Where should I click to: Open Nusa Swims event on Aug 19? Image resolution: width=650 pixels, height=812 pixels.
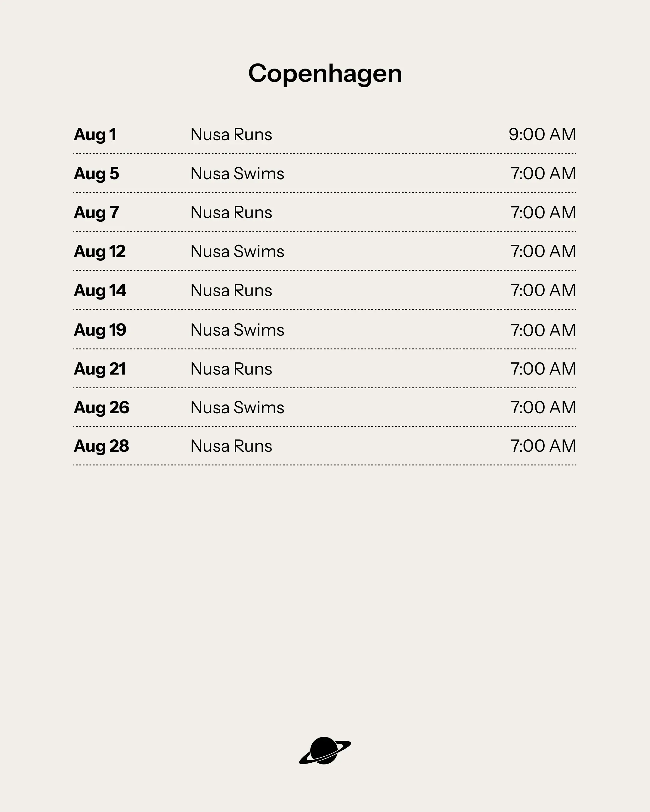pos(237,330)
